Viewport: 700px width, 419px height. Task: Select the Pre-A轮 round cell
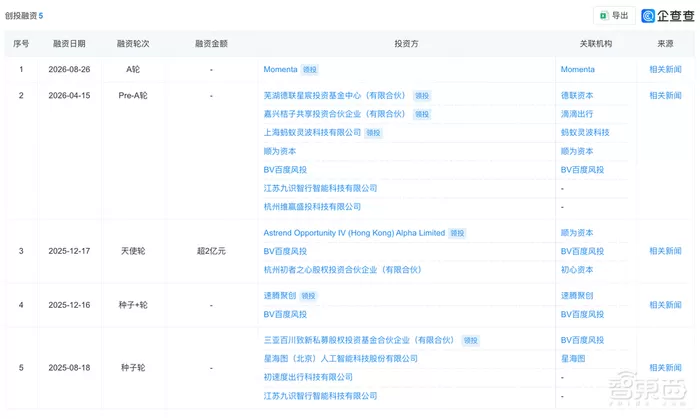point(133,95)
